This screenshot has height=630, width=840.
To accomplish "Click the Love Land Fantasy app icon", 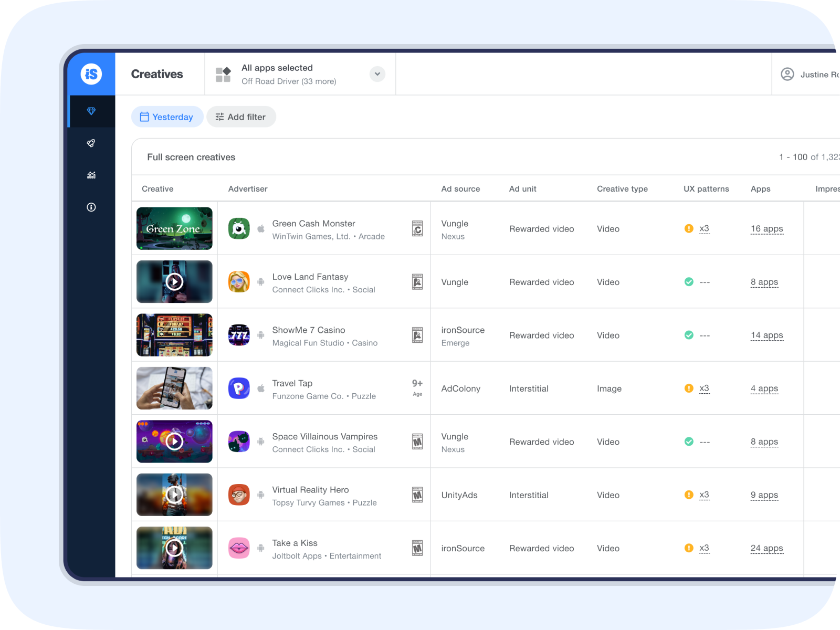I will pos(239,282).
